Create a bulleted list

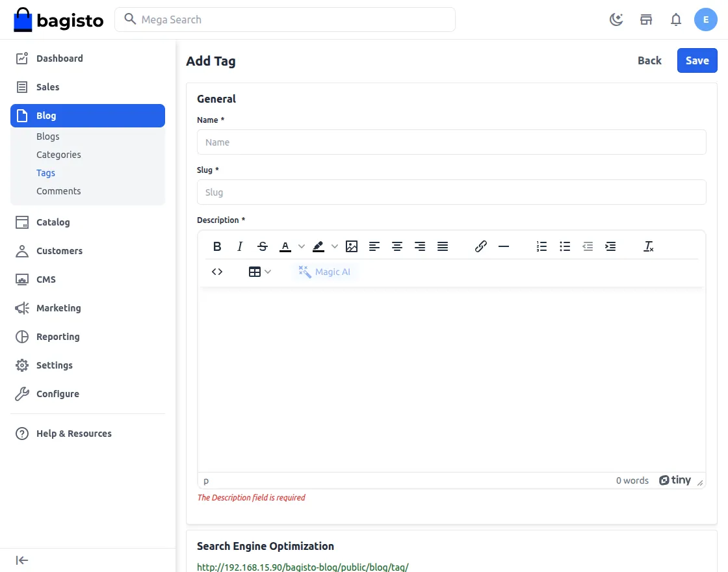click(565, 246)
